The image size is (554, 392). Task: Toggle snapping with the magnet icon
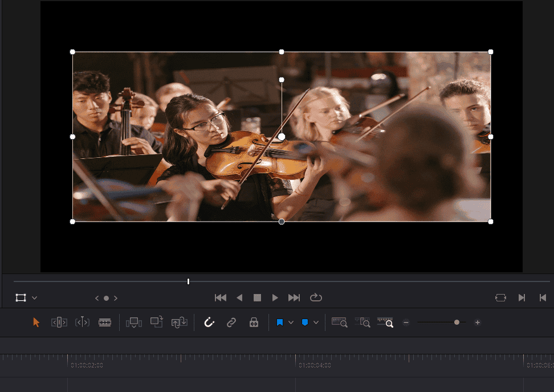[x=209, y=322]
